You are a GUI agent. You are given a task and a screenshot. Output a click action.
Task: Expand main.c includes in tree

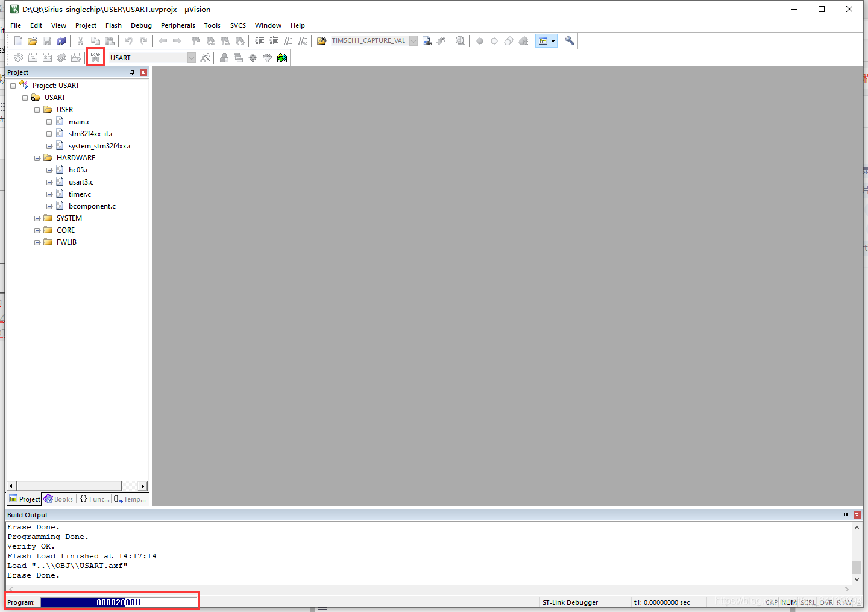pyautogui.click(x=49, y=122)
